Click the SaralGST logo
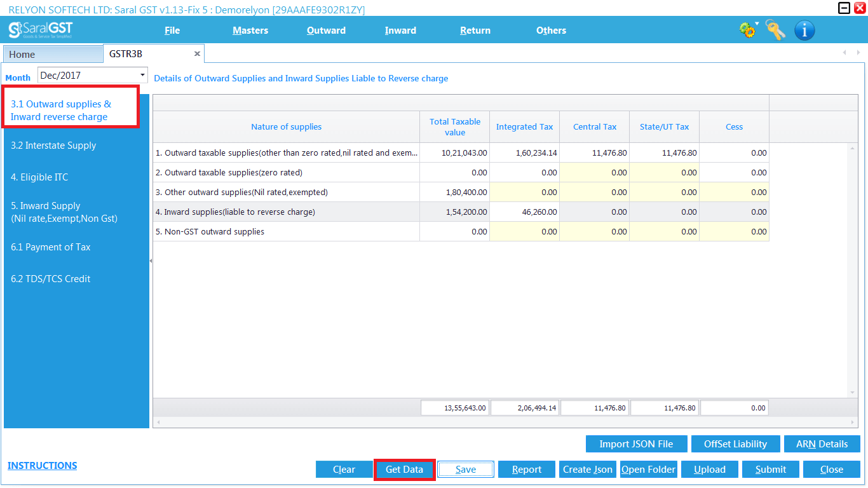This screenshot has width=868, height=488. [x=41, y=30]
